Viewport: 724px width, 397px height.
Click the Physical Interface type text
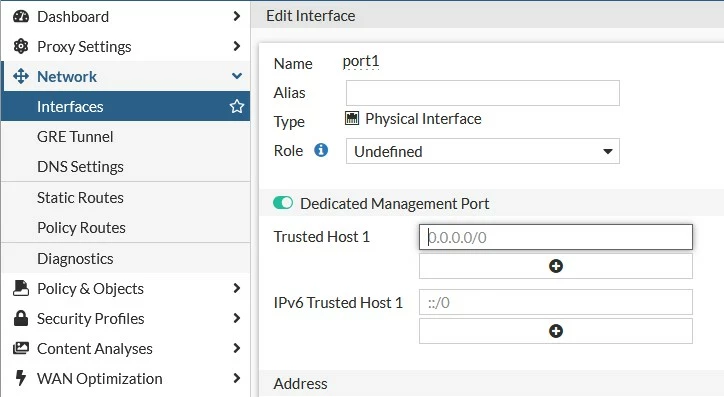pyautogui.click(x=423, y=119)
